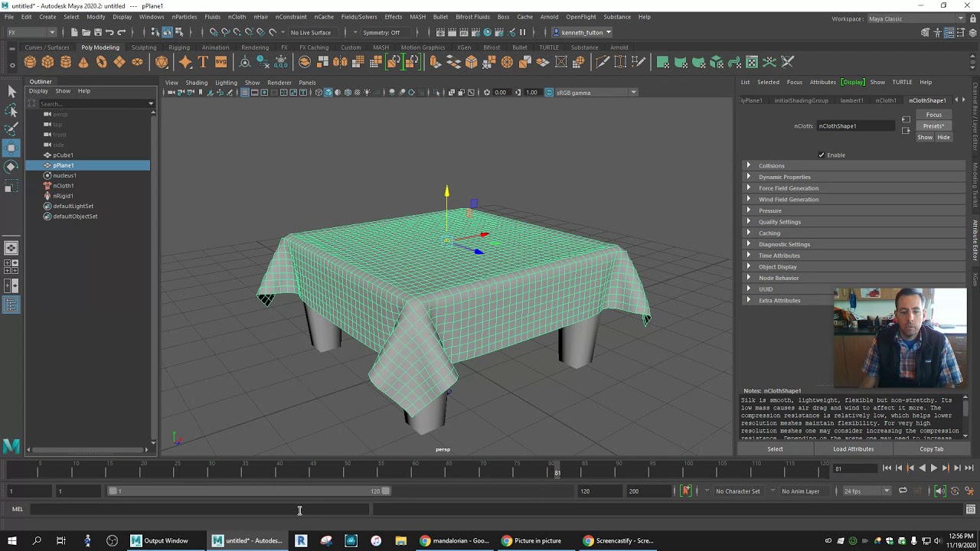Open the nCloth menu
This screenshot has width=980, height=551.
[x=237, y=17]
